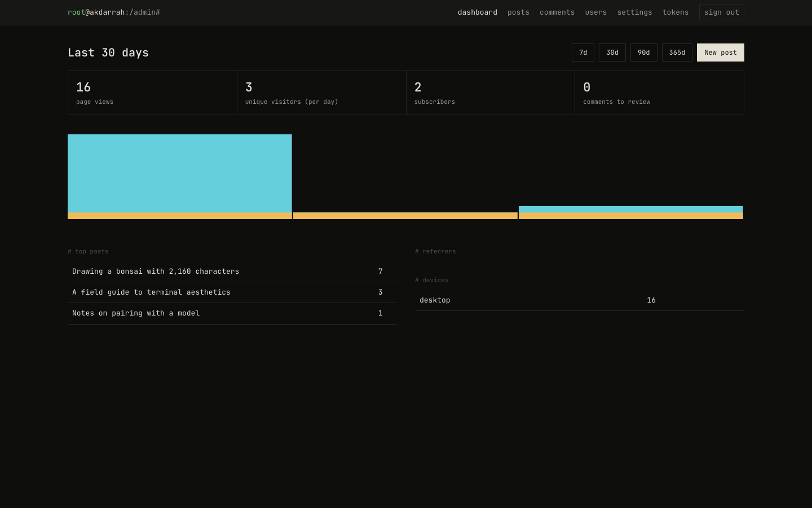Click the "# referrers" section label
Viewport: 812px width, 508px height.
435,252
